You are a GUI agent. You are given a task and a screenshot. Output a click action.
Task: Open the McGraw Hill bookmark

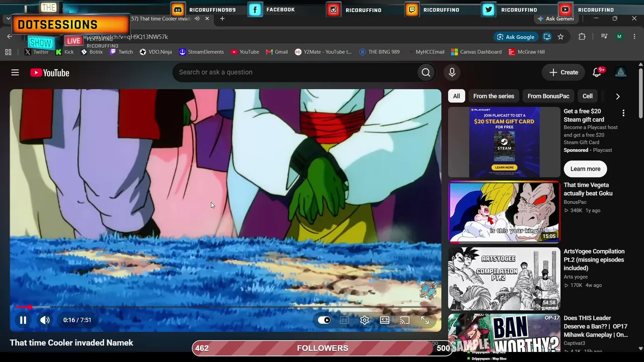pos(526,52)
